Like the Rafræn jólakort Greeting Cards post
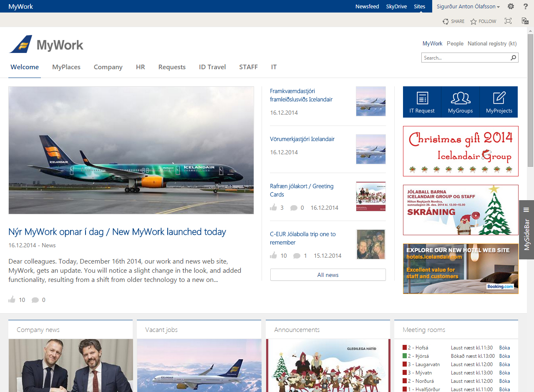 tap(274, 207)
